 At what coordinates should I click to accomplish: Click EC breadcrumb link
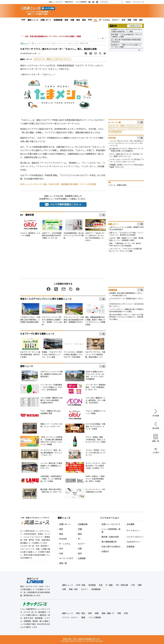point(33,43)
